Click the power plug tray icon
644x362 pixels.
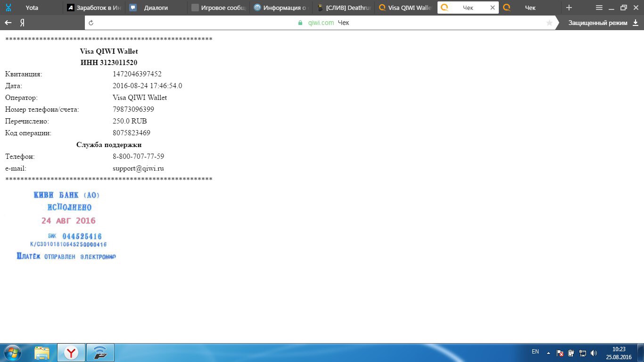pyautogui.click(x=571, y=353)
